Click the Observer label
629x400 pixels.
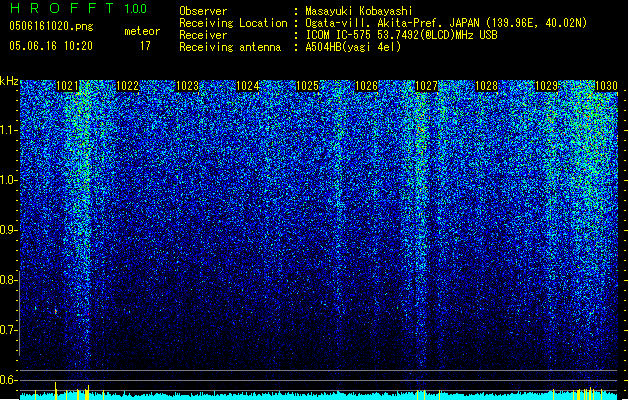pos(203,11)
